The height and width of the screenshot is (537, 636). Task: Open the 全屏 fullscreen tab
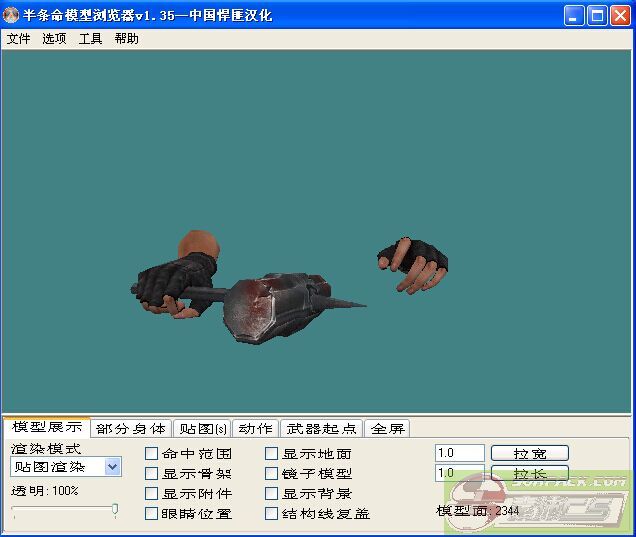(x=387, y=428)
